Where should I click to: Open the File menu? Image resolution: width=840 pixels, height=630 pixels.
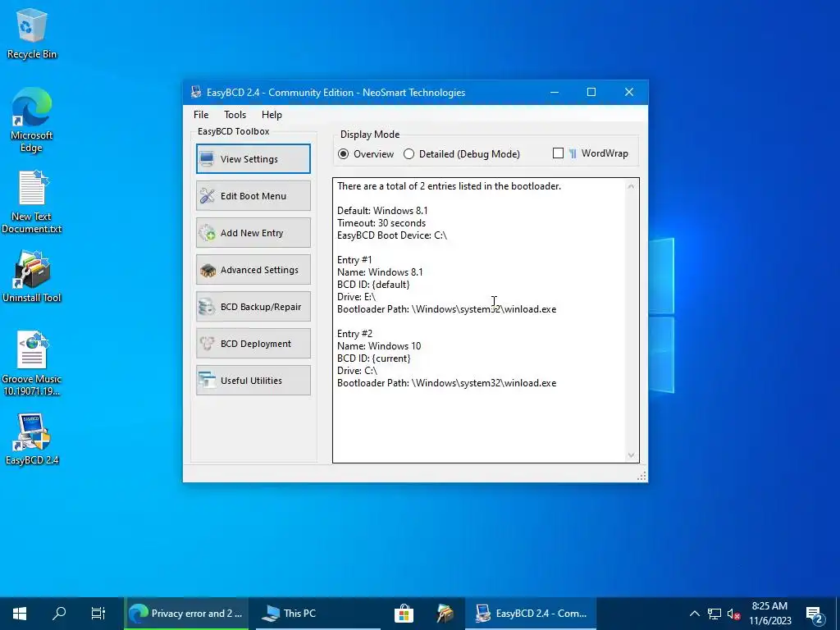[x=201, y=115]
